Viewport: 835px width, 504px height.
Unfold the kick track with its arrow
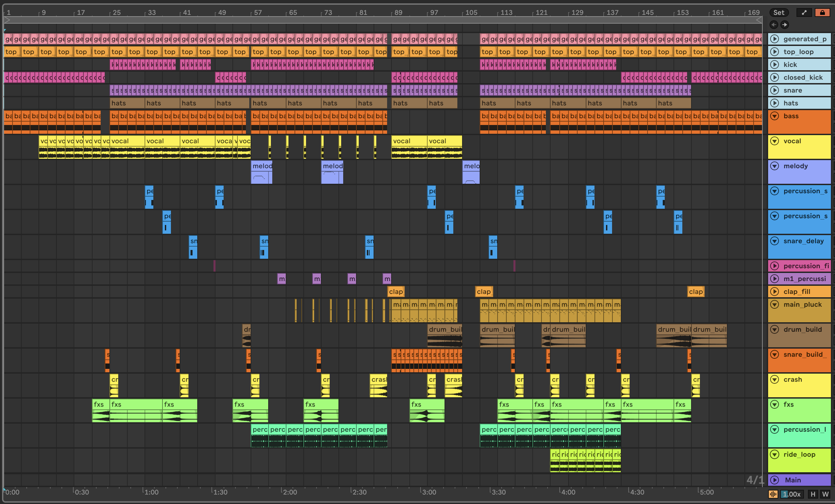click(774, 65)
